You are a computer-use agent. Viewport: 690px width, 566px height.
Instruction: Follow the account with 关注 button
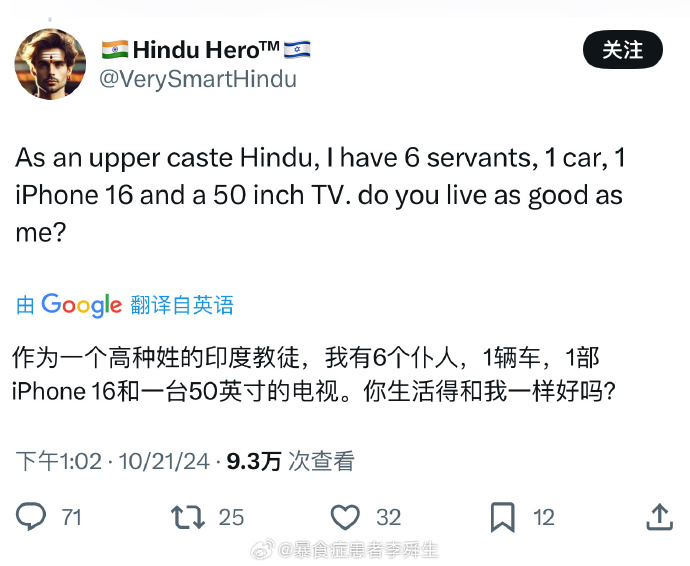point(623,49)
